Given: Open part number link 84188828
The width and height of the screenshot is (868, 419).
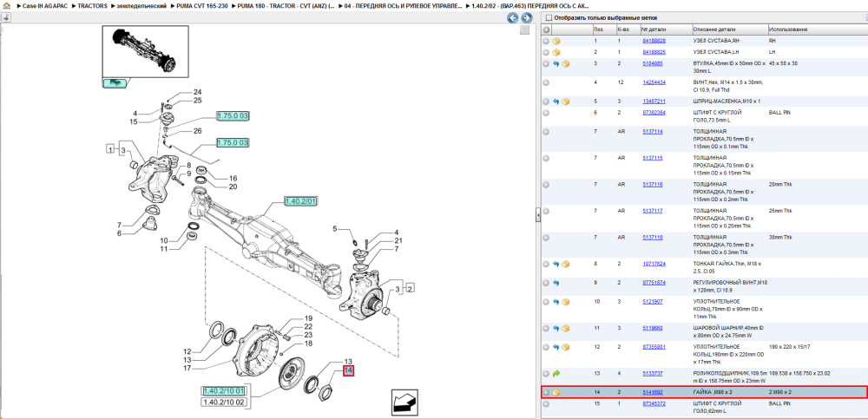Looking at the screenshot, I should coord(654,41).
